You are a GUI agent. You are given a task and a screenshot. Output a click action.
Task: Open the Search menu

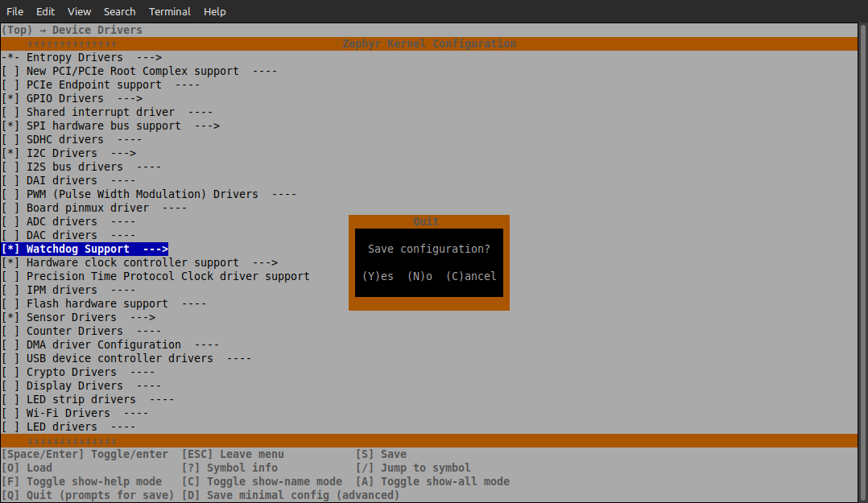click(x=119, y=11)
